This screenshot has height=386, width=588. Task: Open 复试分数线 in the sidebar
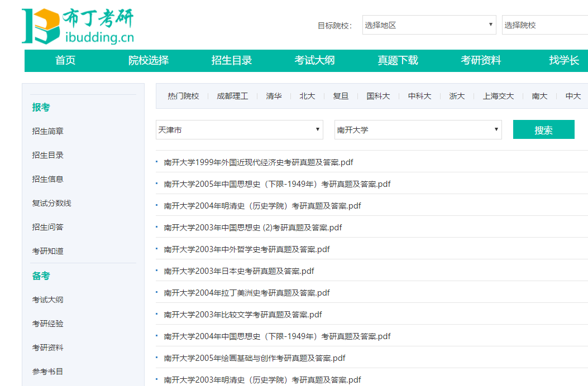[52, 203]
